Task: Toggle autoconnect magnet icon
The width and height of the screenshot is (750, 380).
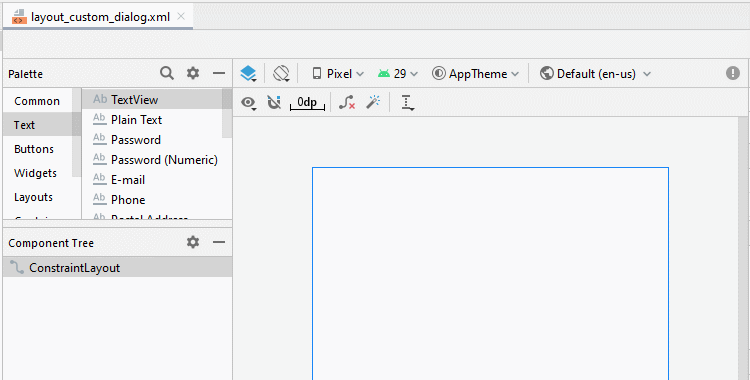Action: [x=274, y=102]
